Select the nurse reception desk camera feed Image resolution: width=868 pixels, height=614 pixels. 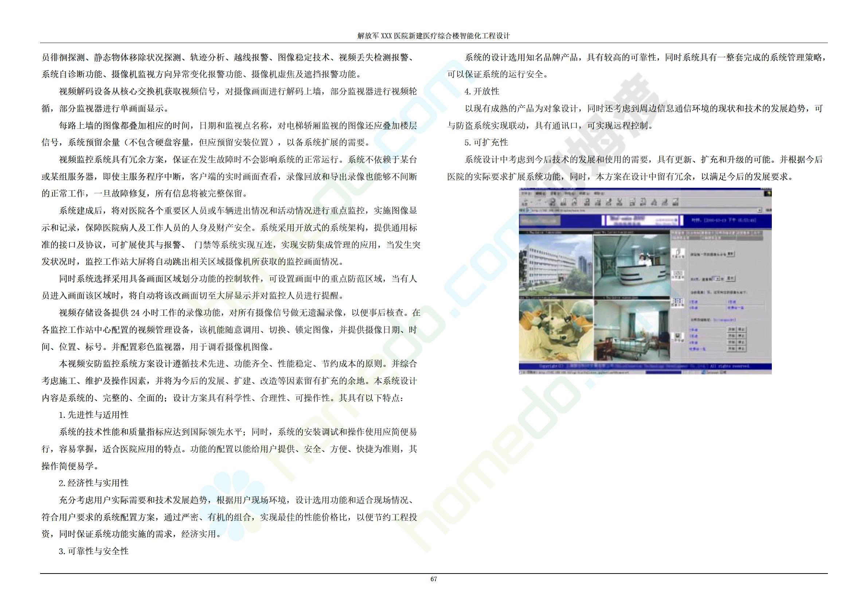632,265
